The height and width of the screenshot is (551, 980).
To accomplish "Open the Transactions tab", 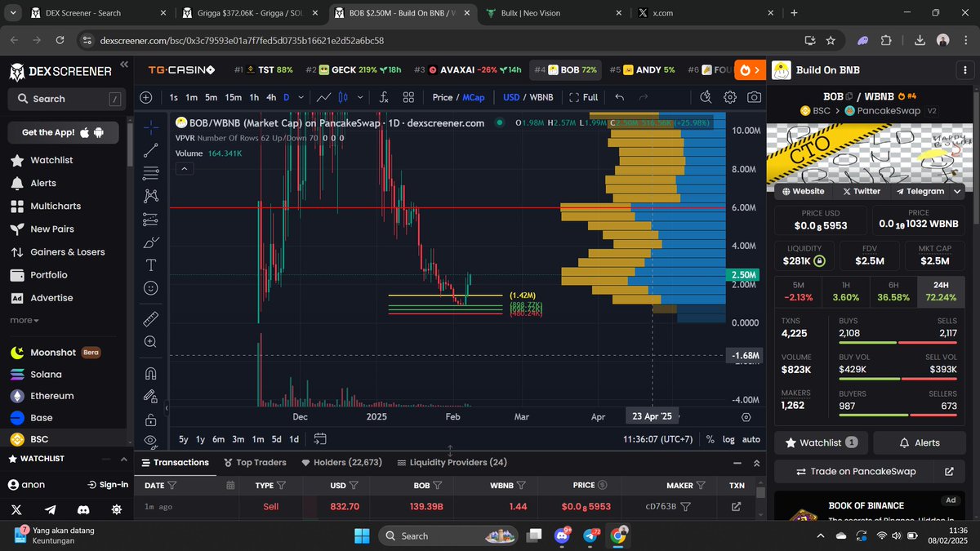I will [175, 462].
